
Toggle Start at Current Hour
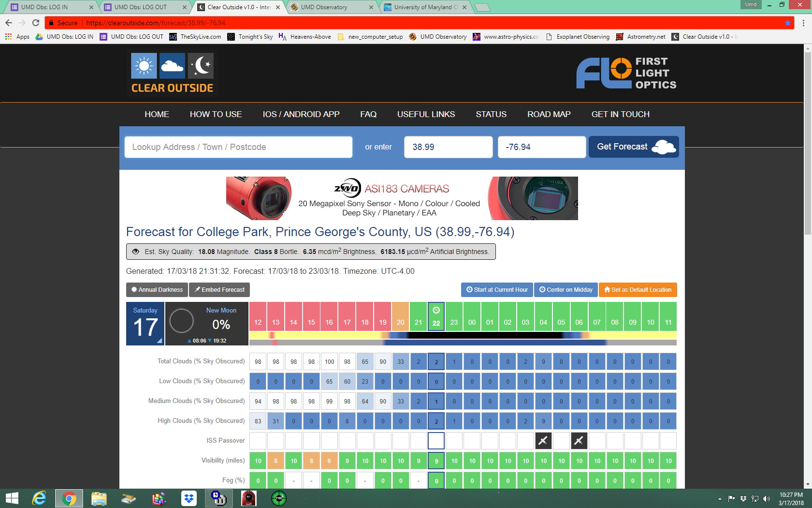pyautogui.click(x=497, y=290)
